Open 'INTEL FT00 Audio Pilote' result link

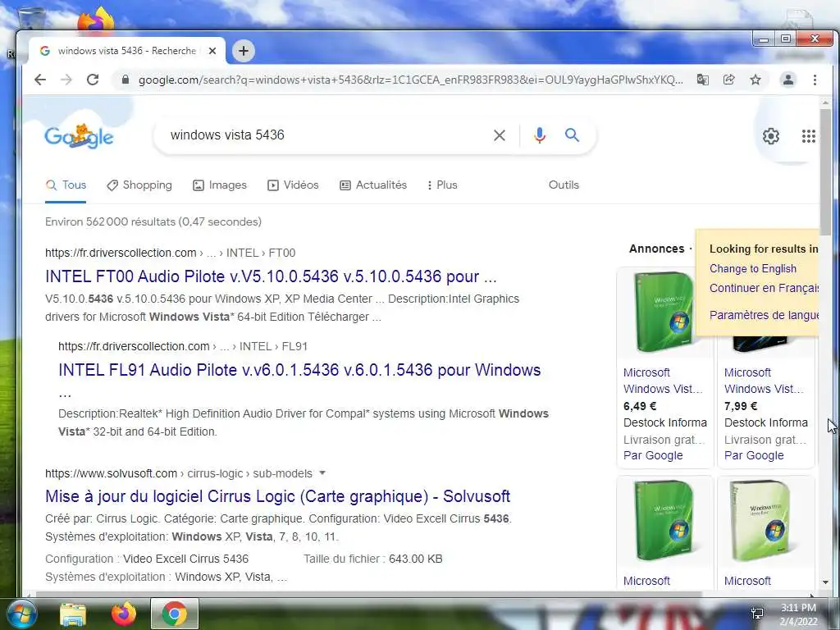pos(271,276)
